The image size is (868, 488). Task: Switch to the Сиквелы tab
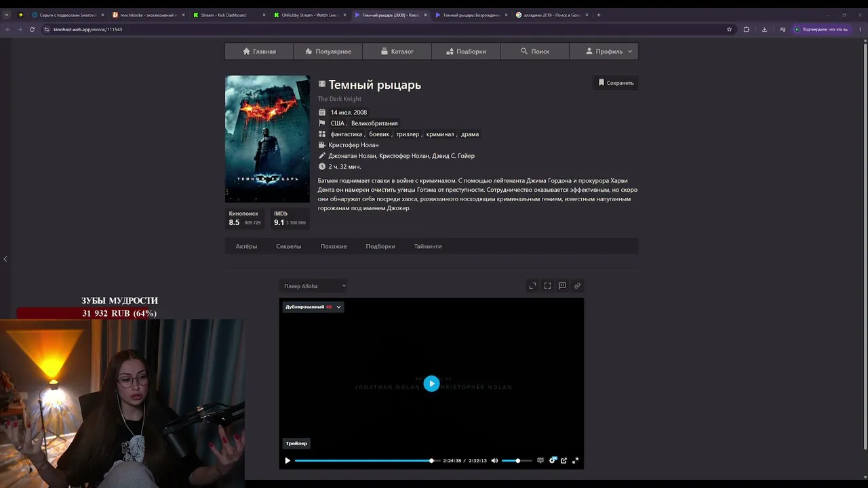[288, 246]
